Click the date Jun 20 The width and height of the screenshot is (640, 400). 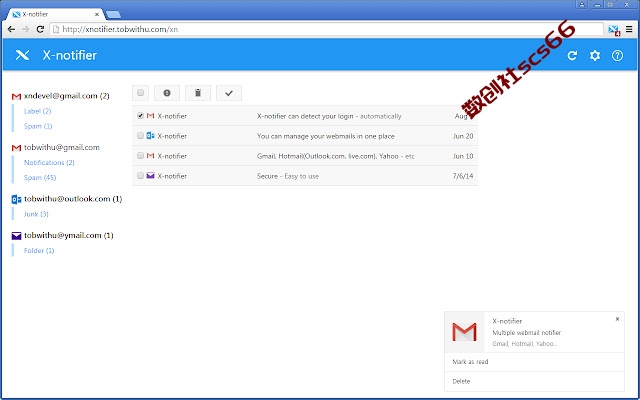[x=463, y=136]
